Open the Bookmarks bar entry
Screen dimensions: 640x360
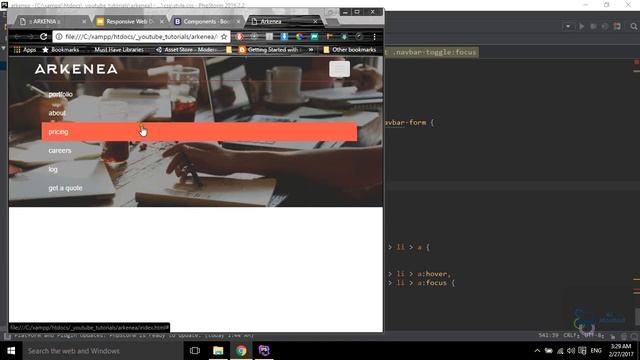(x=61, y=50)
